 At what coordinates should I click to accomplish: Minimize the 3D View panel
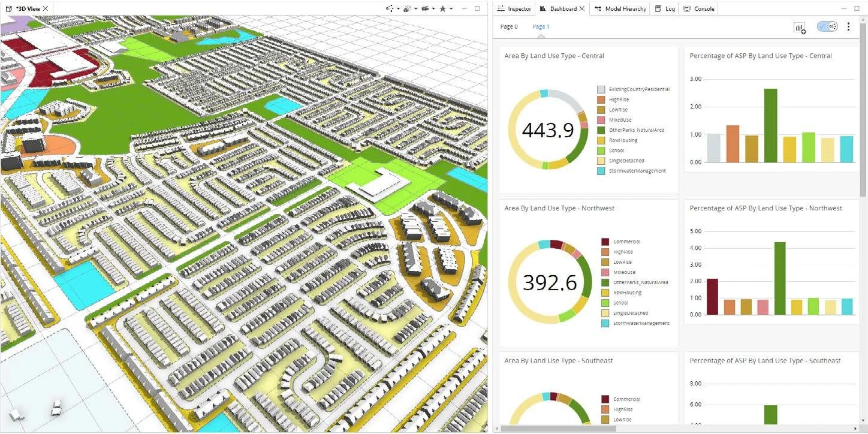(x=465, y=8)
